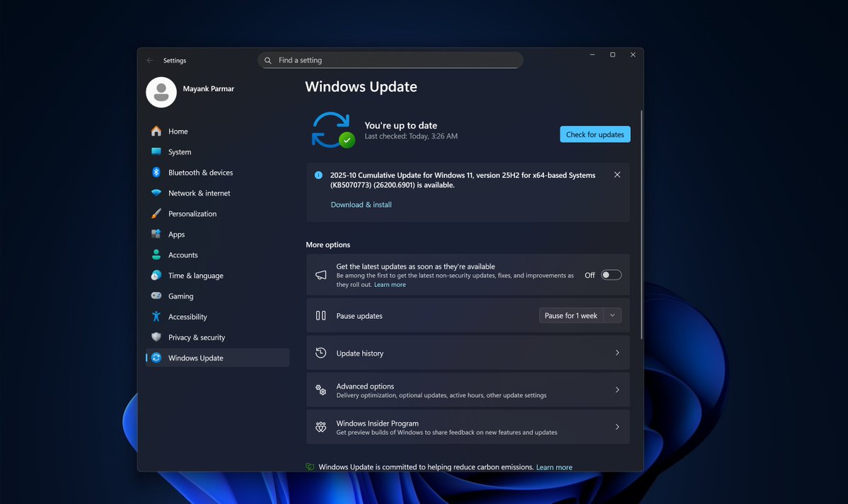Viewport: 848px width, 504px height.
Task: Select Privacy & security in sidebar
Action: pos(217,337)
